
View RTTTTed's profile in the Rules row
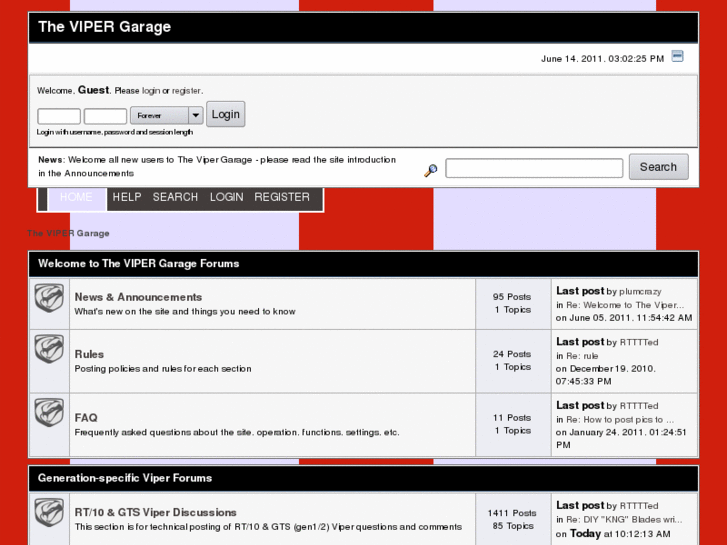pyautogui.click(x=639, y=343)
